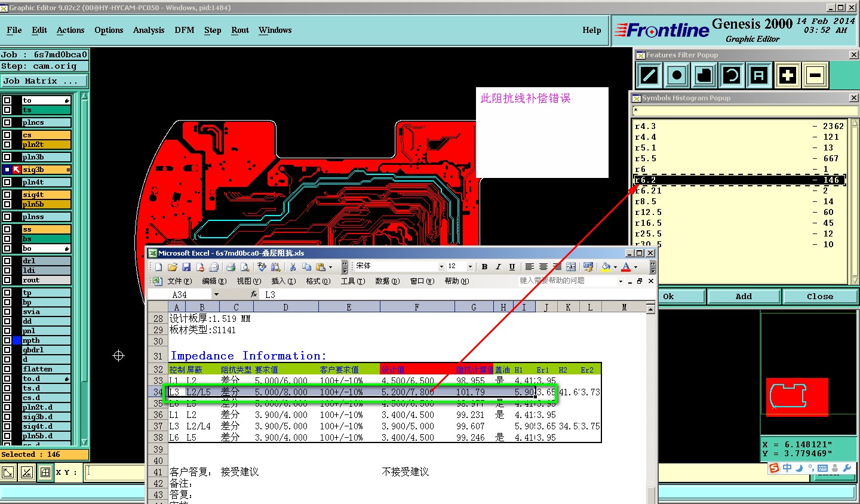The height and width of the screenshot is (504, 860).
Task: Toggle the positive polarity filter icon
Action: point(788,76)
